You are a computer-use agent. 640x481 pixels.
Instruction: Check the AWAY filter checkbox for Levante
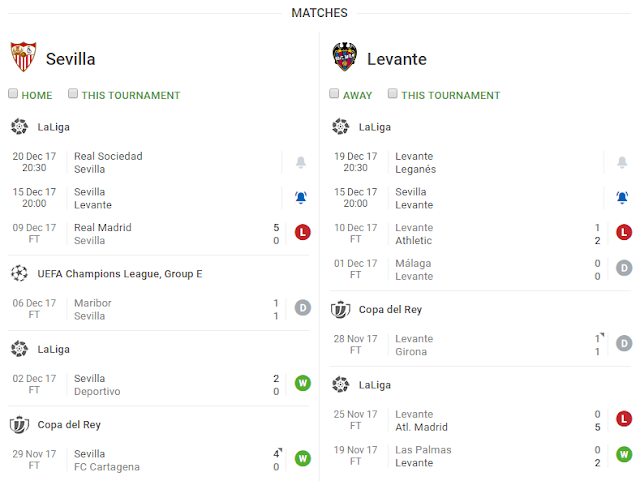[x=334, y=94]
